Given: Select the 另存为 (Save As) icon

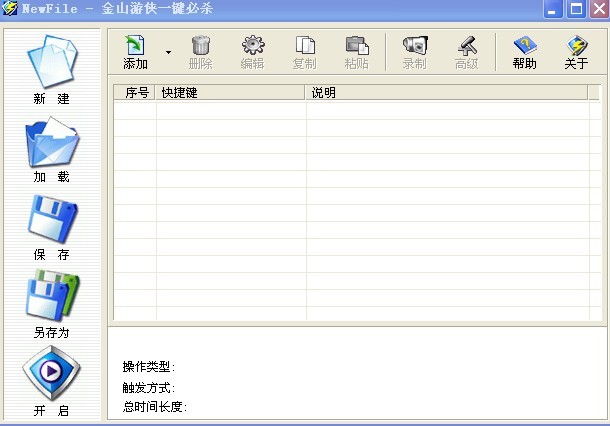Looking at the screenshot, I should coord(51,297).
